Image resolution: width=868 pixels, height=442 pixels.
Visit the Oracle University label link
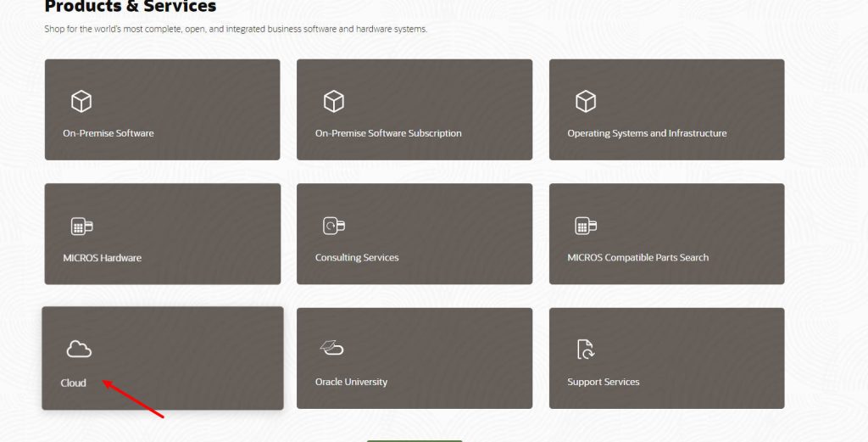pyautogui.click(x=351, y=382)
